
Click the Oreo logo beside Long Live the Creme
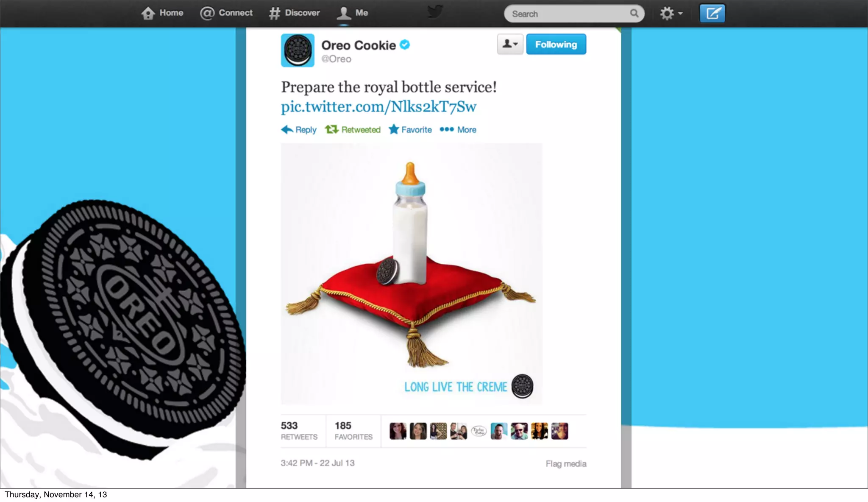(522, 386)
